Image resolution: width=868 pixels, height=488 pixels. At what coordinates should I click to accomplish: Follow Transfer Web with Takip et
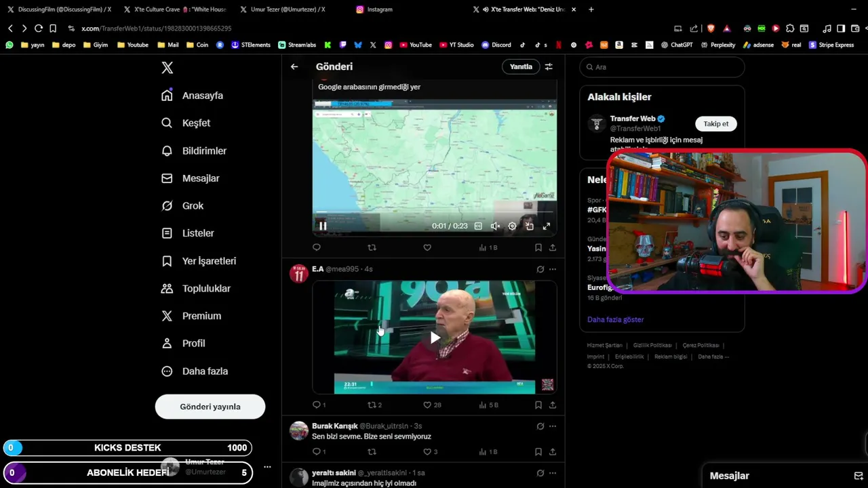(x=716, y=123)
